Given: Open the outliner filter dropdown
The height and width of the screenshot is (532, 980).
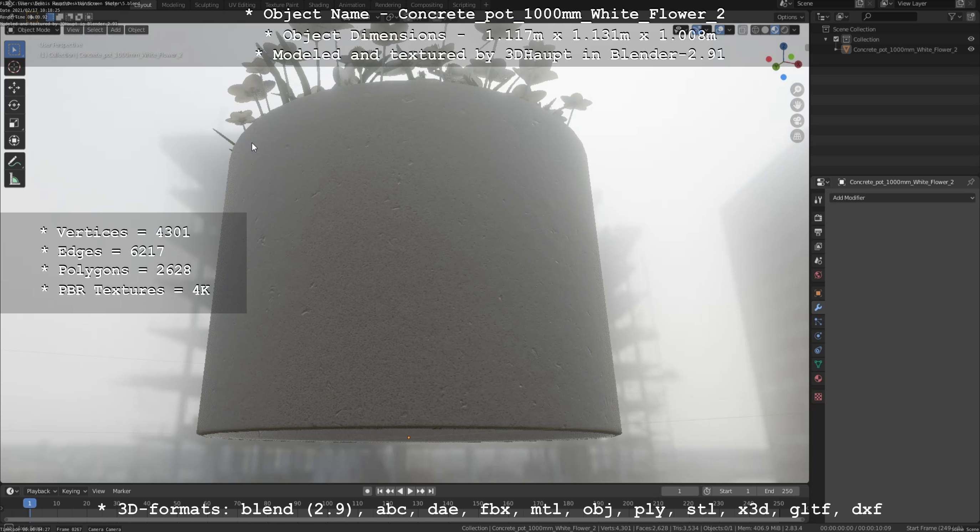Looking at the screenshot, I should point(955,16).
